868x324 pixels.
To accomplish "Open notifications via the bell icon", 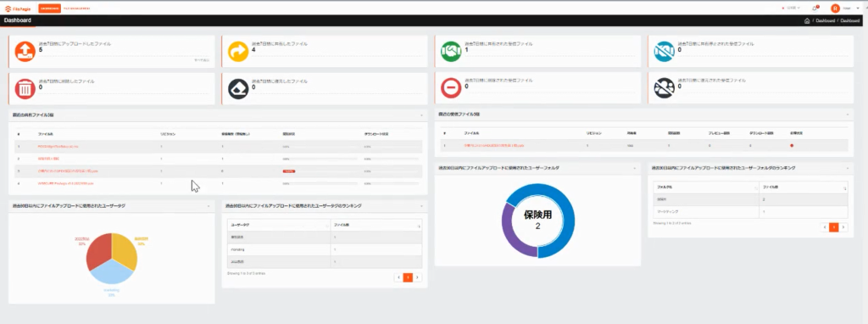I will tap(815, 8).
